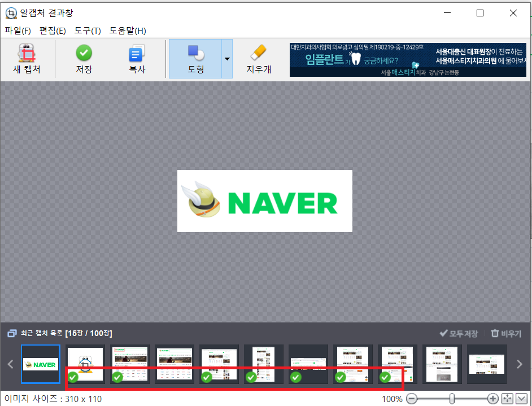This screenshot has height=406, width=532.
Task: Save the capture with 저장 button
Action: pyautogui.click(x=84, y=59)
